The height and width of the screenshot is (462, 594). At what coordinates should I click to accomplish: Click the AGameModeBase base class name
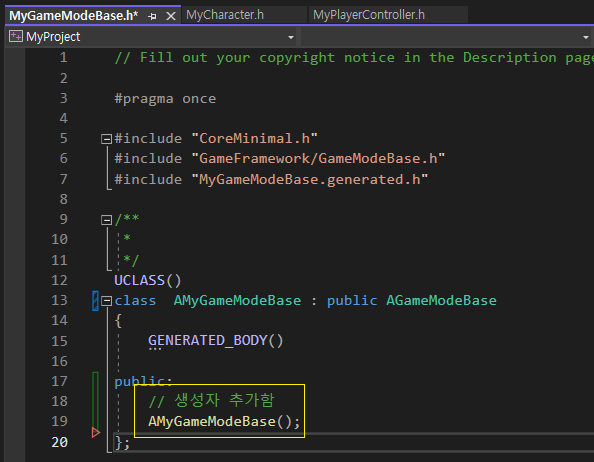tap(441, 301)
